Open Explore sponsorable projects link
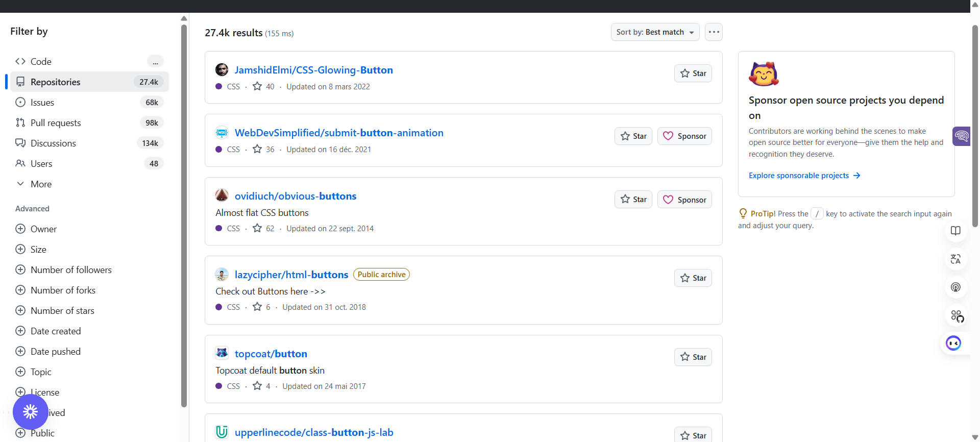The width and height of the screenshot is (980, 442). tap(804, 176)
